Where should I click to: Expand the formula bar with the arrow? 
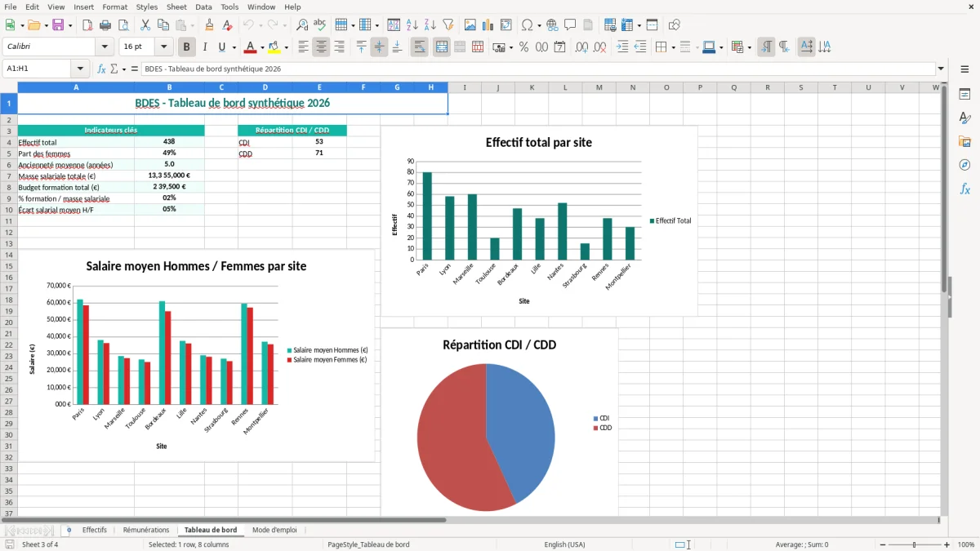point(941,69)
